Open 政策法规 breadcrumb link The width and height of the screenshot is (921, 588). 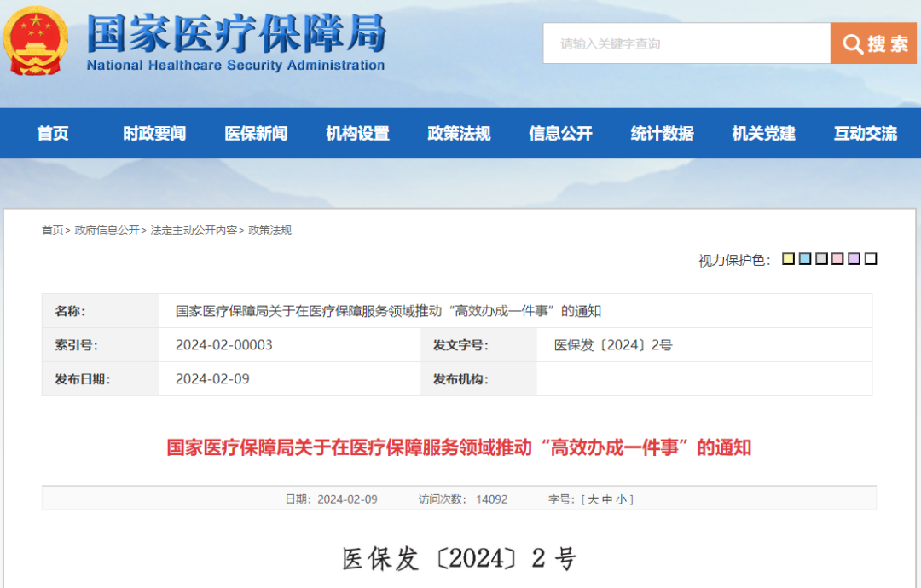(269, 230)
